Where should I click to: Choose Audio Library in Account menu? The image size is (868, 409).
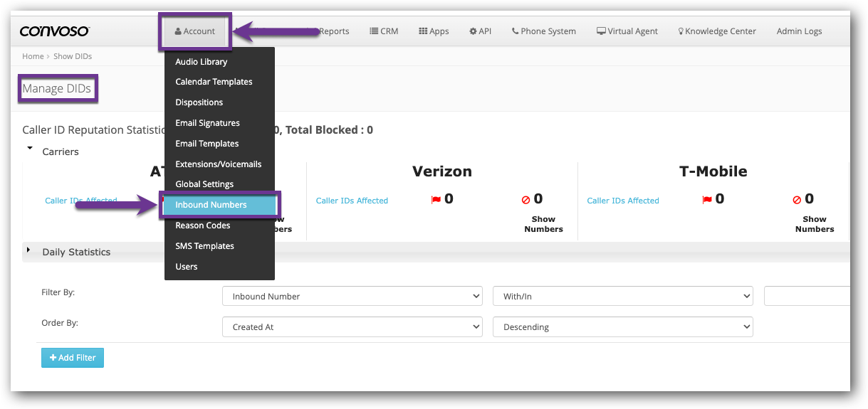pyautogui.click(x=202, y=62)
